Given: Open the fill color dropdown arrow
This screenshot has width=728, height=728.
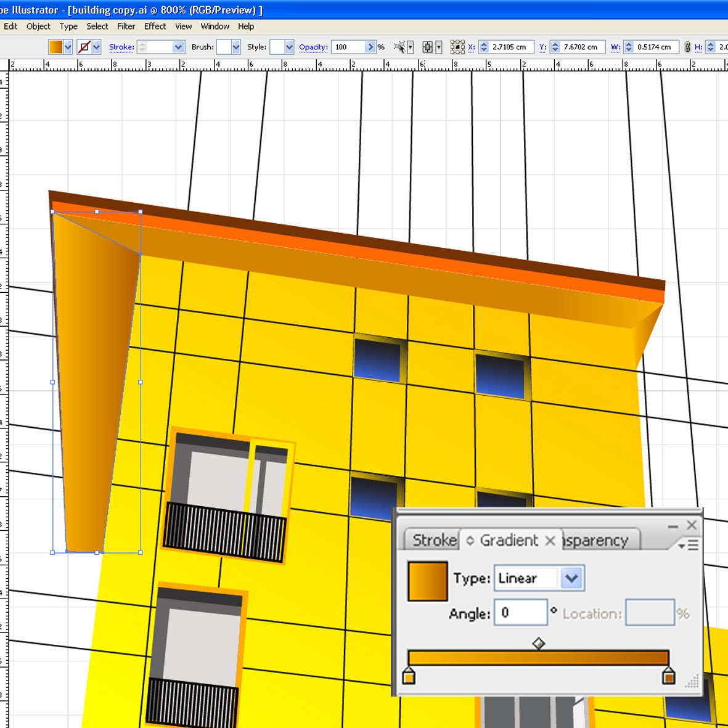Looking at the screenshot, I should click(68, 47).
